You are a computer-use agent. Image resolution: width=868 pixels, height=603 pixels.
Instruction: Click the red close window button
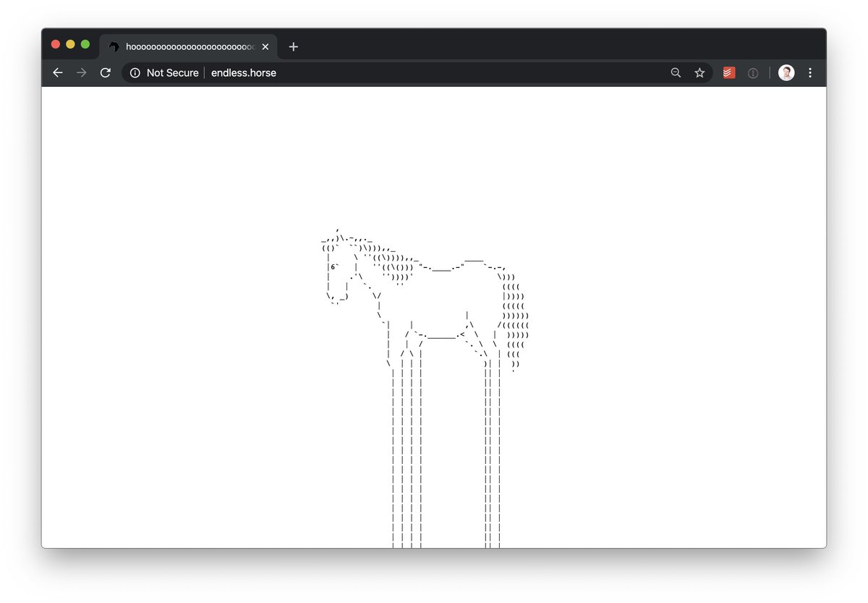pyautogui.click(x=56, y=45)
